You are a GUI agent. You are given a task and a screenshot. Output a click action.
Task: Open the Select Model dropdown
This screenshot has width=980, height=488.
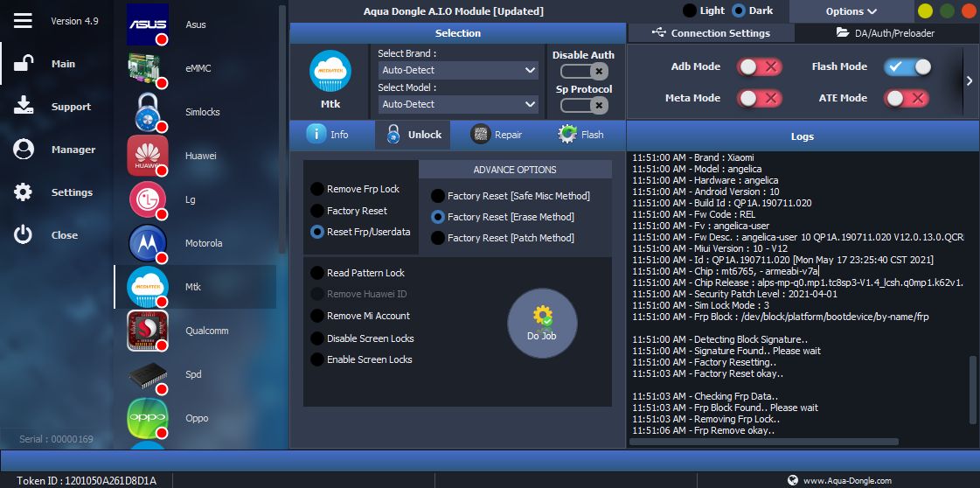pos(458,104)
